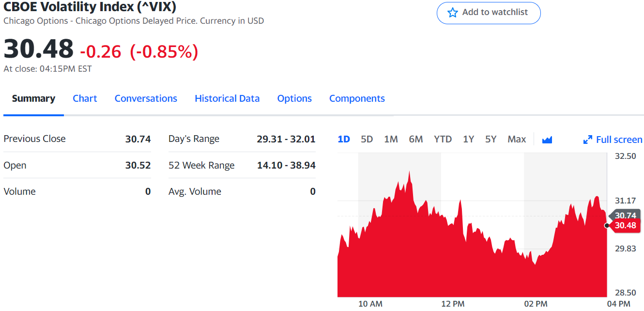The image size is (644, 311).
Task: Select the Max chart range
Action: pyautogui.click(x=517, y=139)
